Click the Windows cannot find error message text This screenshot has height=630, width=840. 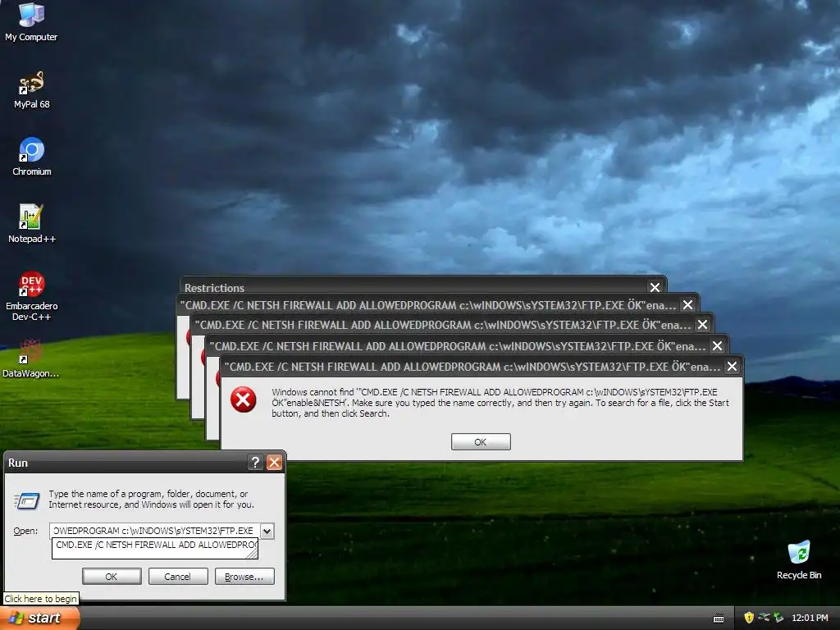(500, 403)
